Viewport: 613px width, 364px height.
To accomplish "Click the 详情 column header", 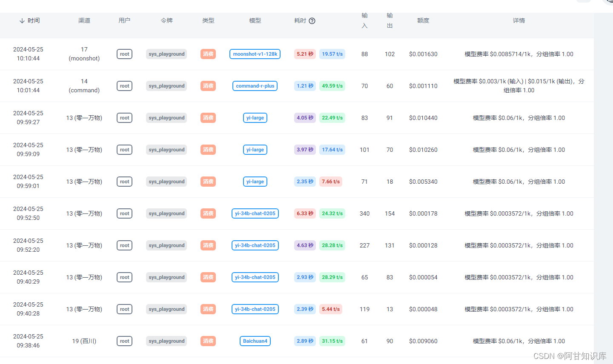I will [519, 20].
